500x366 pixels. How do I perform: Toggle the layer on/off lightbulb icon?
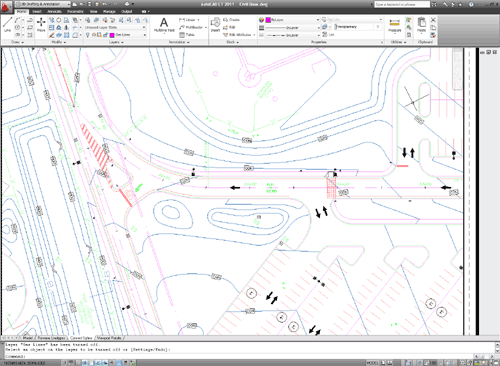(88, 35)
